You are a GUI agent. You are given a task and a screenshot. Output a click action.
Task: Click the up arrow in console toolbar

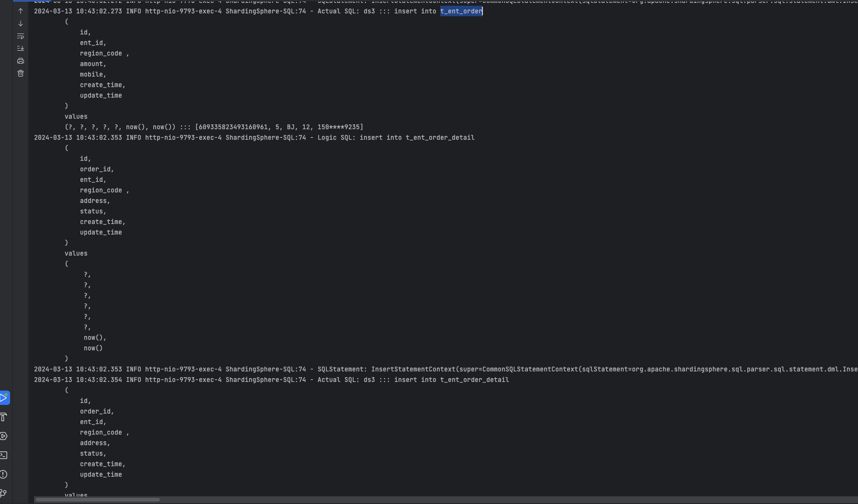tap(21, 11)
